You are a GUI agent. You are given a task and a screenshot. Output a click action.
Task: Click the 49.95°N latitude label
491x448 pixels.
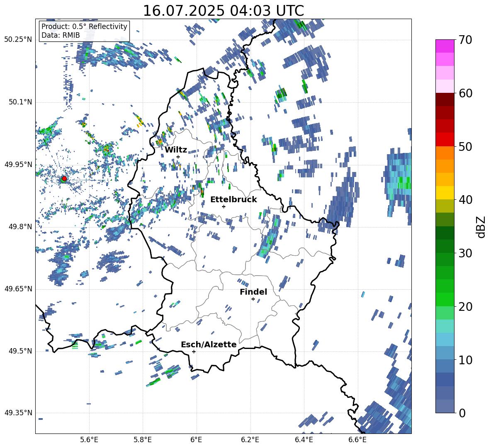[x=18, y=165]
